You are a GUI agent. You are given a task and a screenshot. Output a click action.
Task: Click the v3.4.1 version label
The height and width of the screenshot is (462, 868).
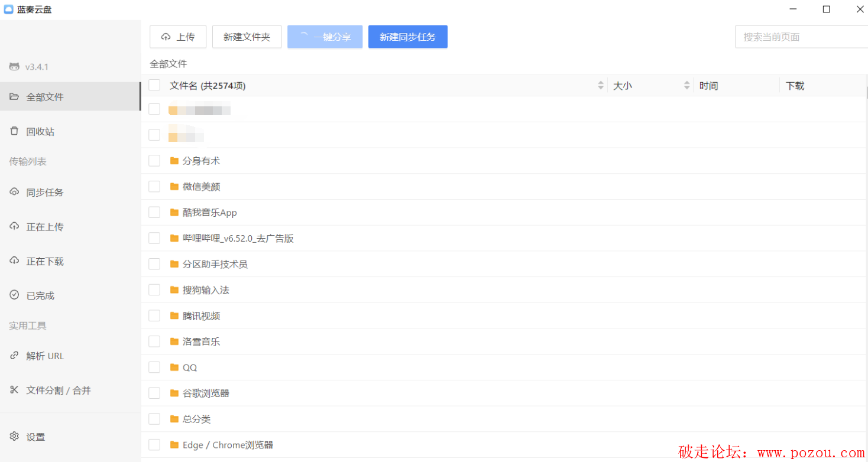37,67
